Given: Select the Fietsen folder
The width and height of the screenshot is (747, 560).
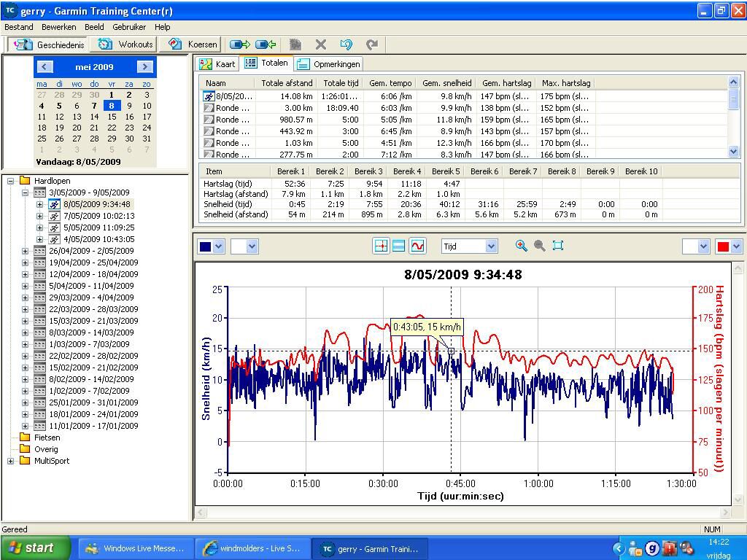Looking at the screenshot, I should (x=47, y=437).
